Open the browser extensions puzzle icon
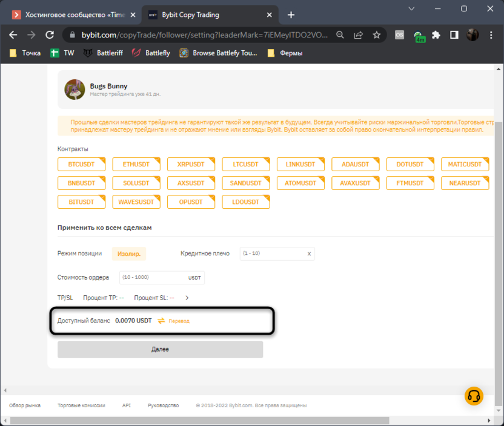 (x=436, y=35)
